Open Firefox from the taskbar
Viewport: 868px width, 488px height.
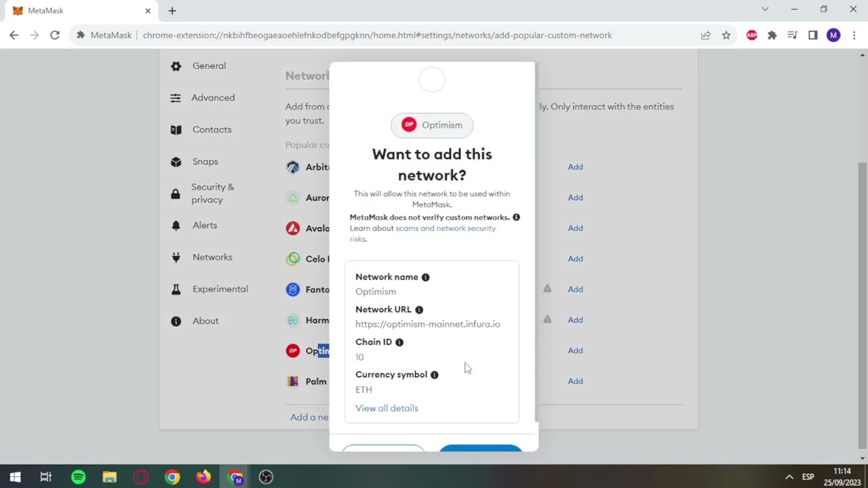tap(203, 477)
